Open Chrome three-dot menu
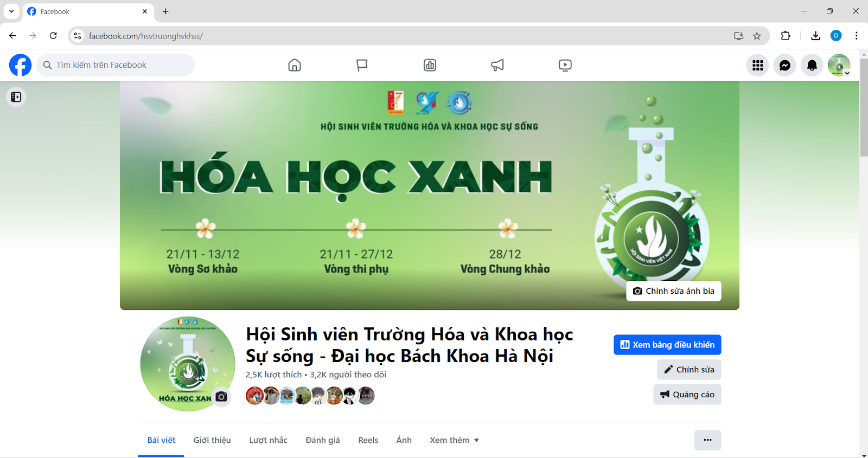The height and width of the screenshot is (458, 868). click(x=857, y=36)
